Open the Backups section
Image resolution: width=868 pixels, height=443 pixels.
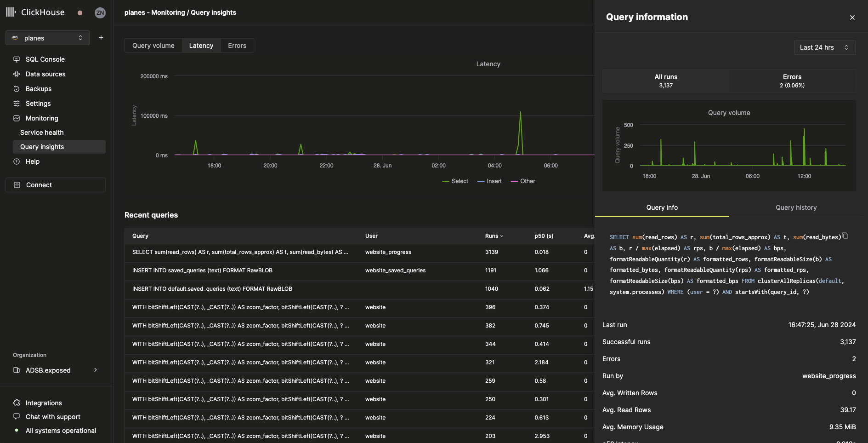38,88
